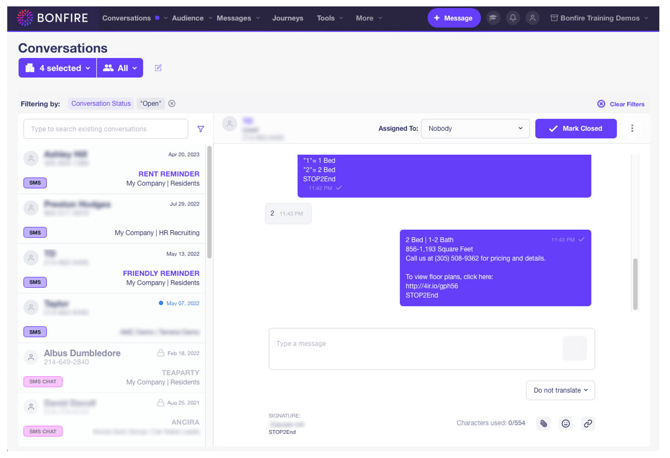Click the edit pencil icon beside All
The width and height of the screenshot is (670, 458).
click(x=158, y=68)
